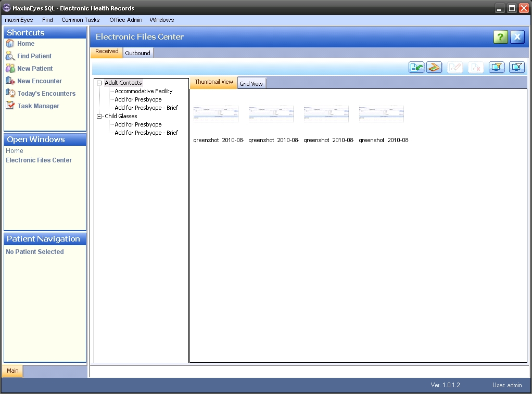Click the disabled delete e-file icon
The width and height of the screenshot is (532, 394).
(x=476, y=67)
